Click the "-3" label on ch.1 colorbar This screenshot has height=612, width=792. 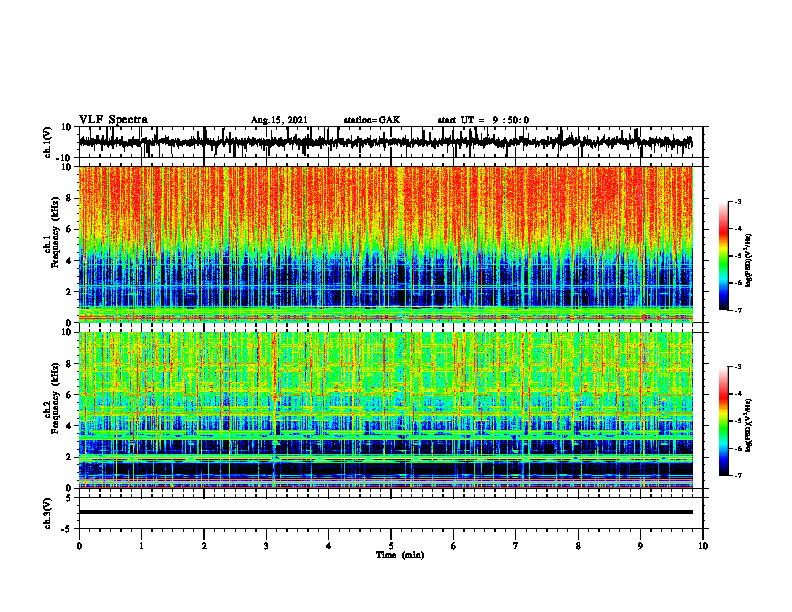738,201
